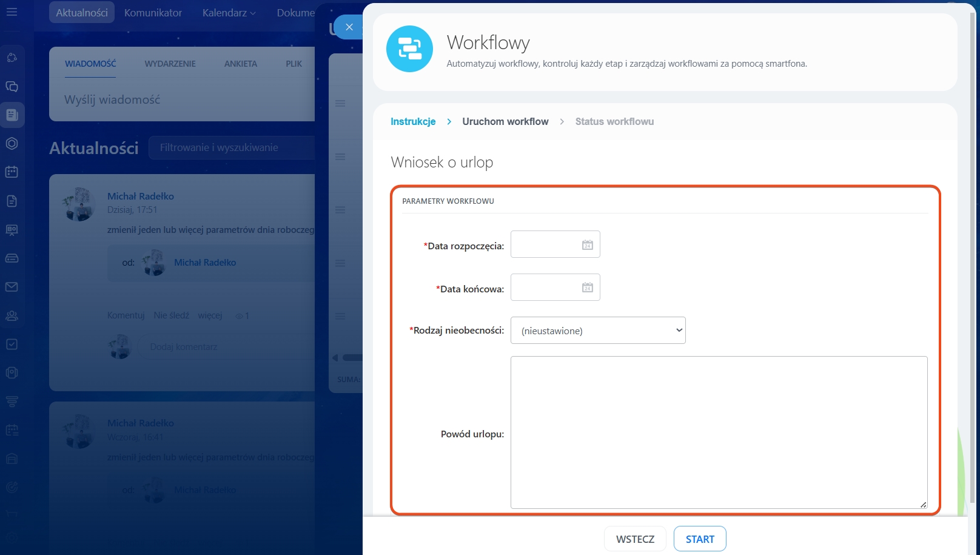The image size is (980, 555).
Task: Close the Workflowy slider panel
Action: click(x=349, y=27)
